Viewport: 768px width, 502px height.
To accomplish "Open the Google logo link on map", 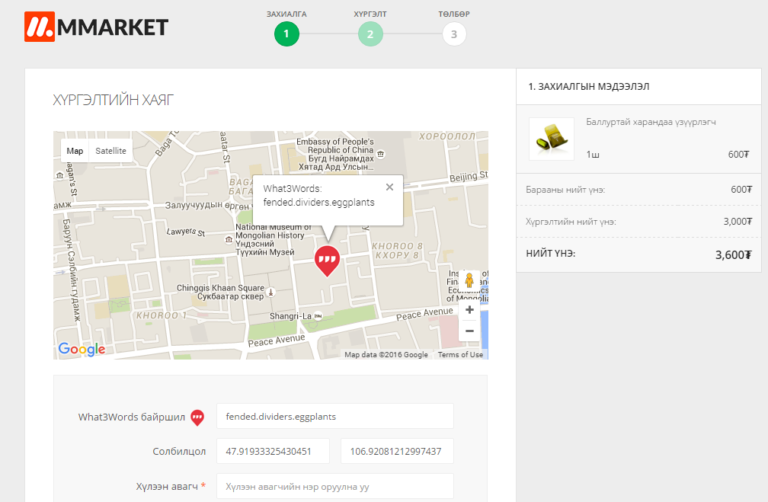I will pyautogui.click(x=81, y=349).
